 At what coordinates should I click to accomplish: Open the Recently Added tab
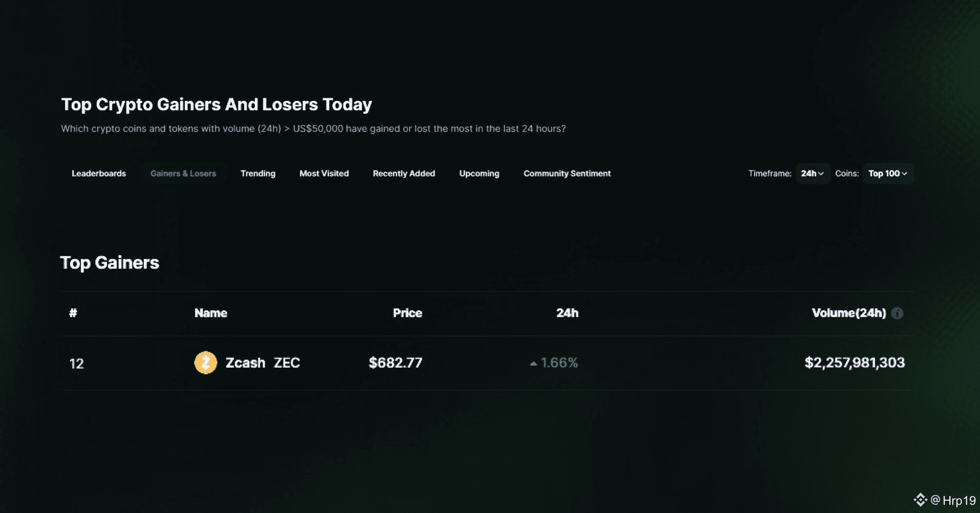click(404, 174)
